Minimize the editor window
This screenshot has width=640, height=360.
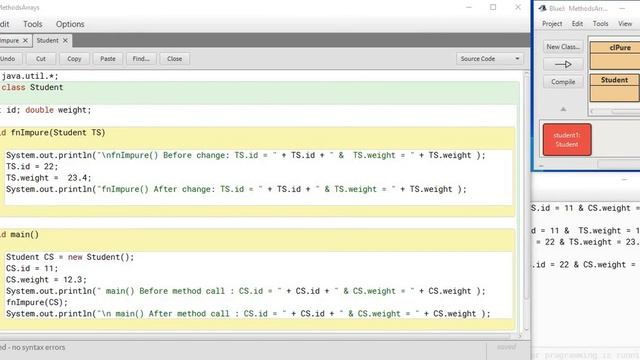tap(469, 7)
